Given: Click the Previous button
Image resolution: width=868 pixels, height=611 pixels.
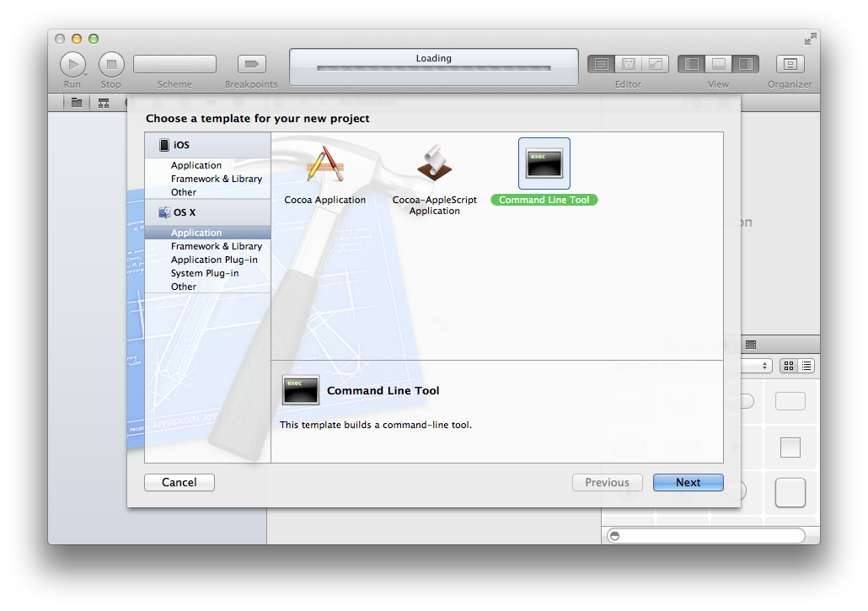Looking at the screenshot, I should click(x=608, y=483).
